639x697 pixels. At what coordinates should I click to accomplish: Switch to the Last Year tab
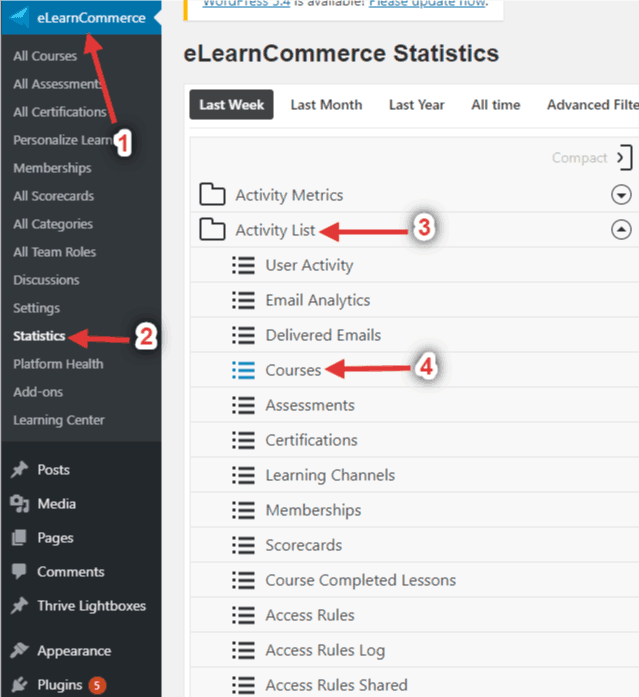click(416, 104)
